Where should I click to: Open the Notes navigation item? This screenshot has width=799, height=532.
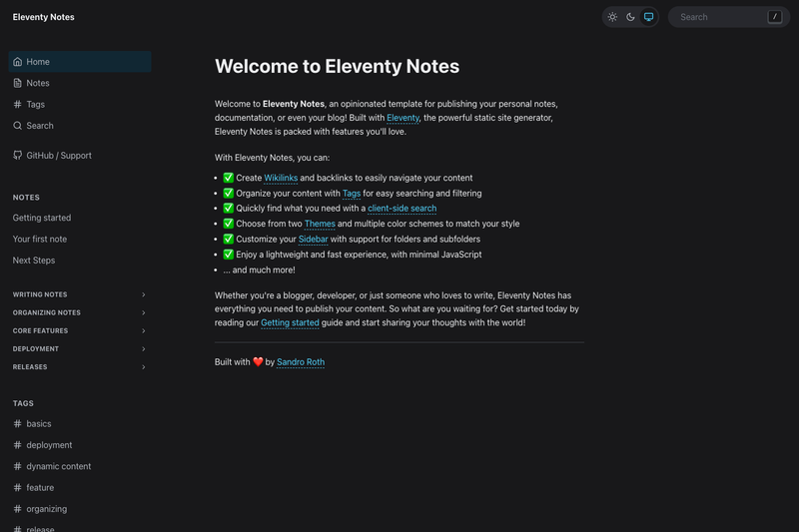[80, 83]
